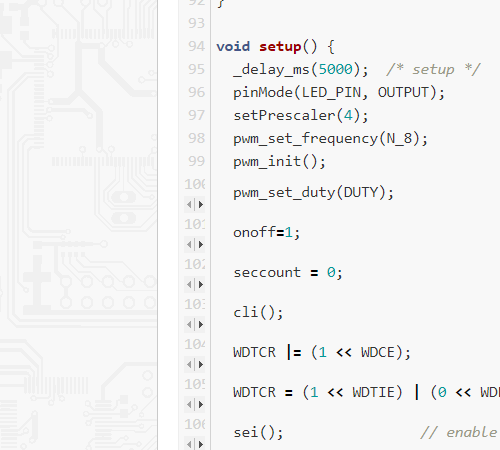Image resolution: width=500 pixels, height=450 pixels.
Task: Click the right scroll arrow under line 102
Action: tap(201, 284)
